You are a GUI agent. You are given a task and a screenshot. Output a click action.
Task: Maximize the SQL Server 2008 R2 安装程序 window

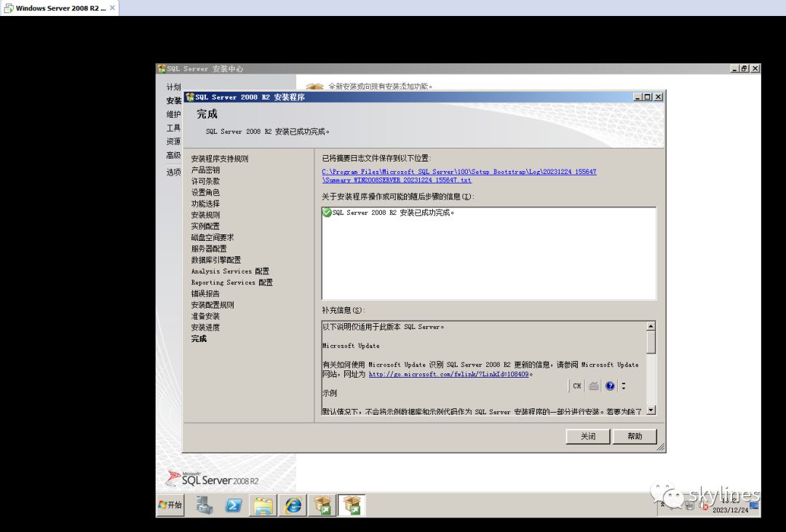pos(648,97)
